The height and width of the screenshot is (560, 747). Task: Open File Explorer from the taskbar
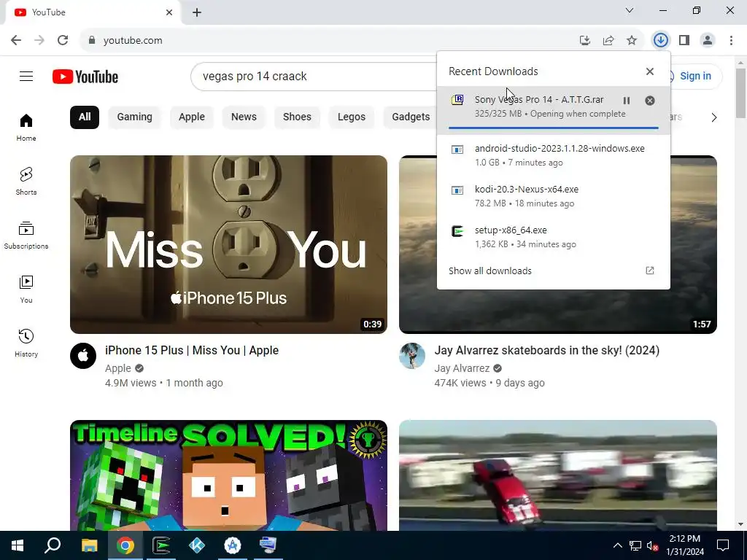(x=89, y=545)
